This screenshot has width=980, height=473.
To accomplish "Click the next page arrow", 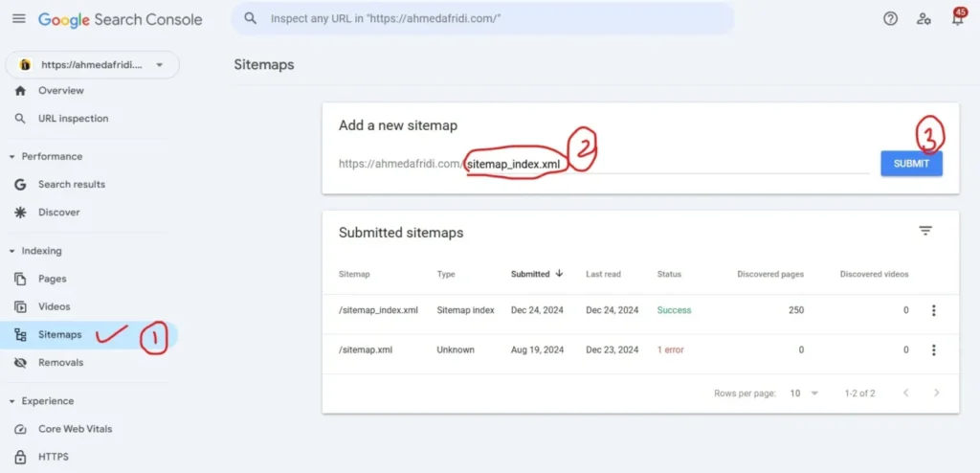I will click(x=936, y=393).
